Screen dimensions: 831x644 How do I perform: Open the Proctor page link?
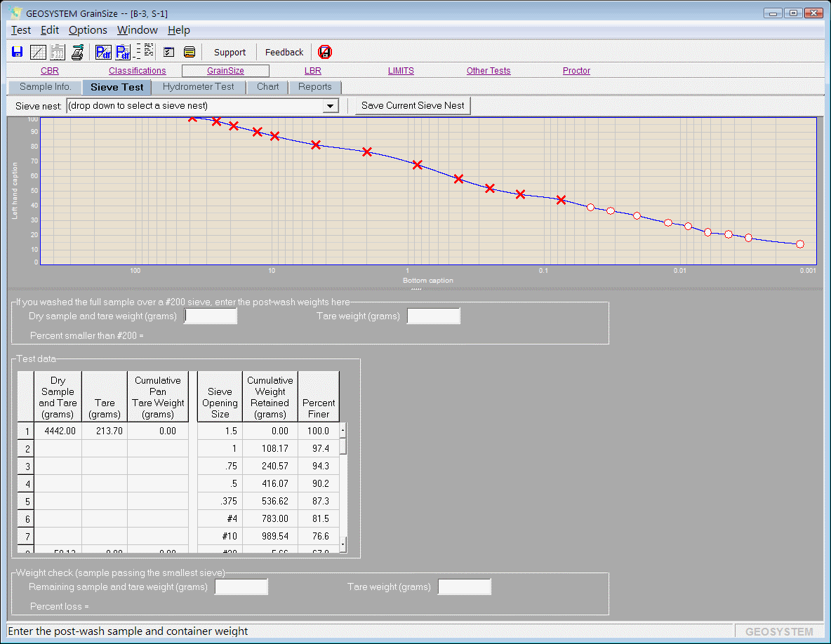point(576,71)
